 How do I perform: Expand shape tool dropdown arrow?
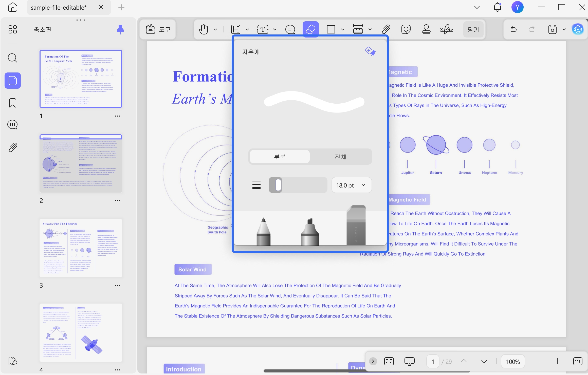click(x=343, y=29)
